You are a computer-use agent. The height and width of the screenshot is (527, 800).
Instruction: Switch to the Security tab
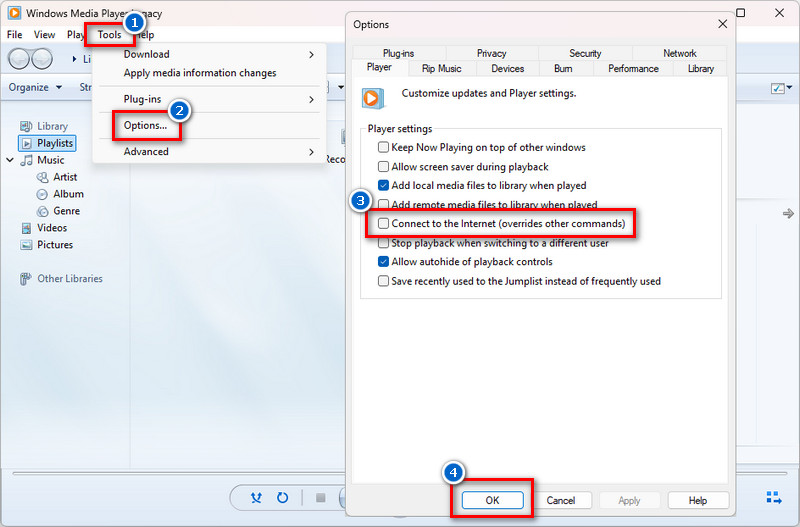point(585,53)
